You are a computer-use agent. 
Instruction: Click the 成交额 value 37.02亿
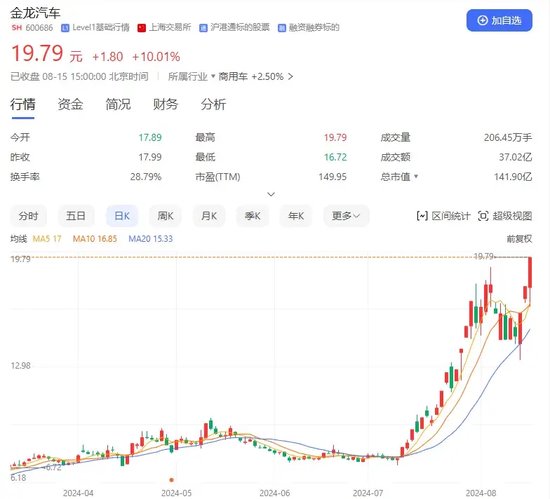click(515, 157)
